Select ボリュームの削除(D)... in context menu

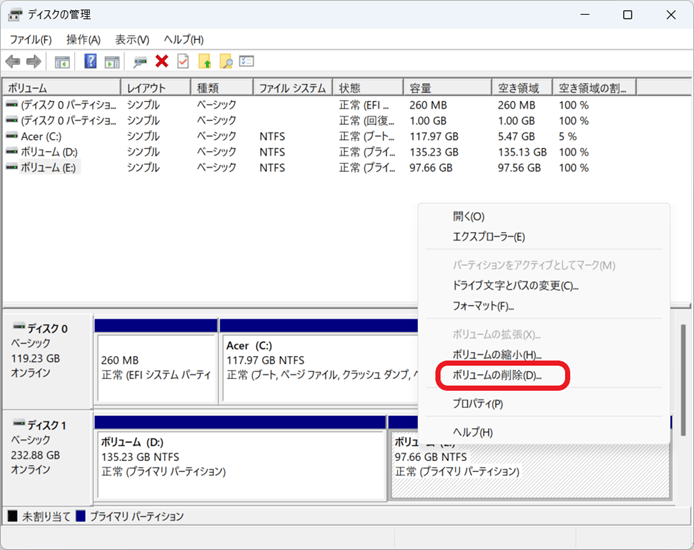pos(496,376)
